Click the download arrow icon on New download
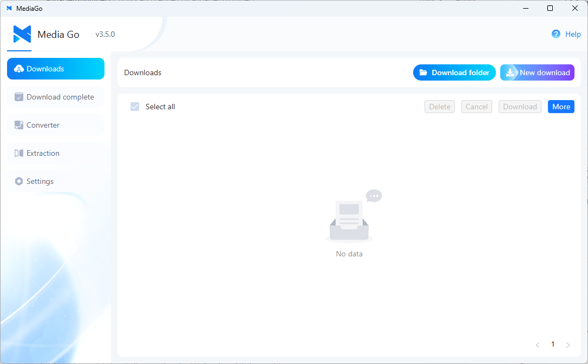 point(510,72)
